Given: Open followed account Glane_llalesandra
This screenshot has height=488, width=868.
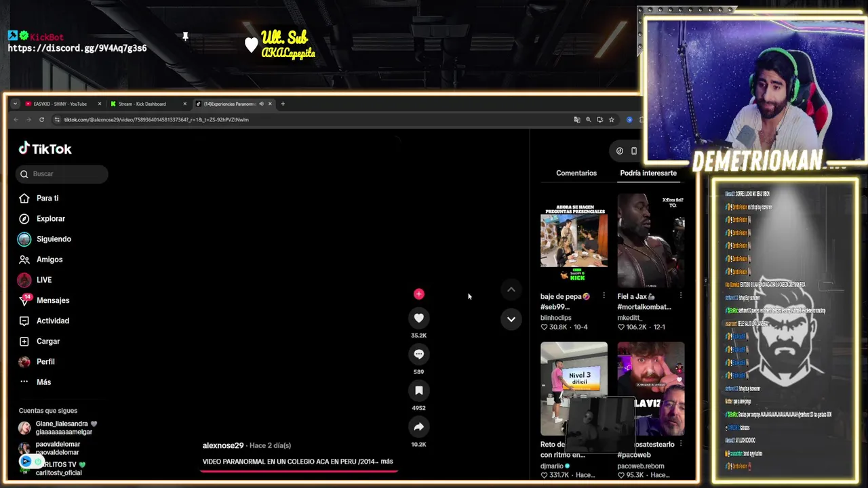Looking at the screenshot, I should point(57,428).
